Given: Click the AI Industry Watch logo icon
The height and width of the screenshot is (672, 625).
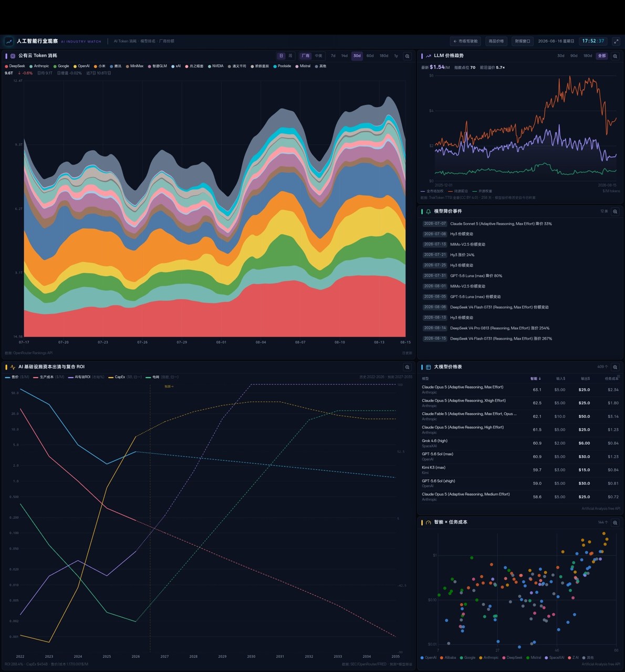Looking at the screenshot, I should 8,41.
